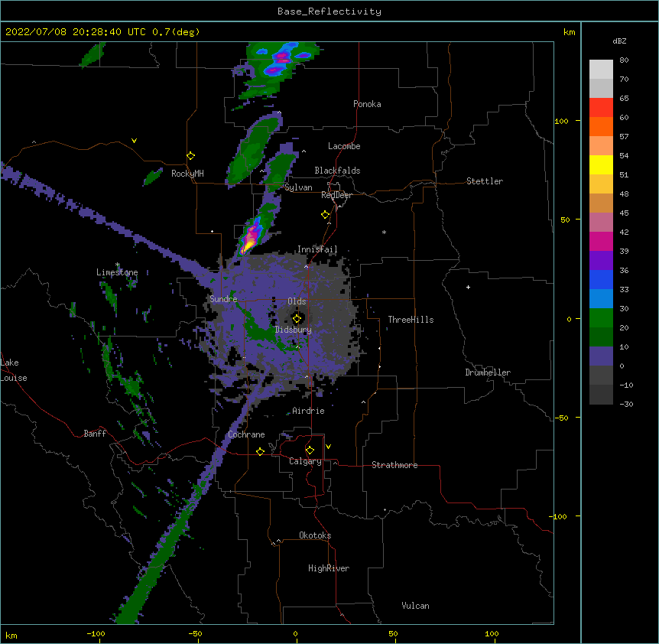Click the 65 value in dBZ legend
659x644 pixels.
click(x=624, y=99)
